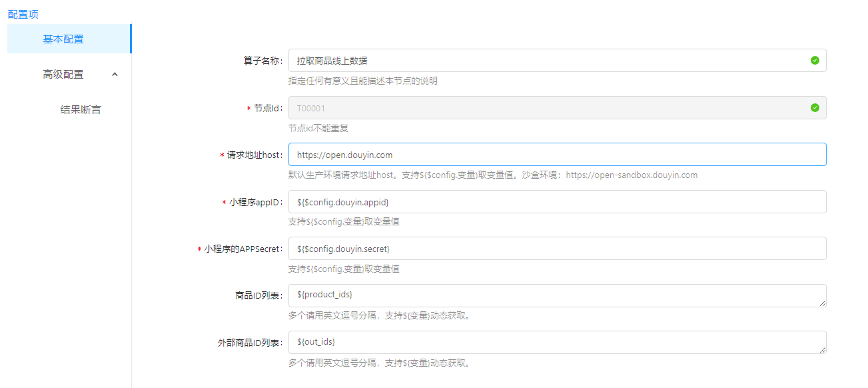Click the 请求地址host field label
Viewport: 868px width, 388px height.
pos(254,155)
